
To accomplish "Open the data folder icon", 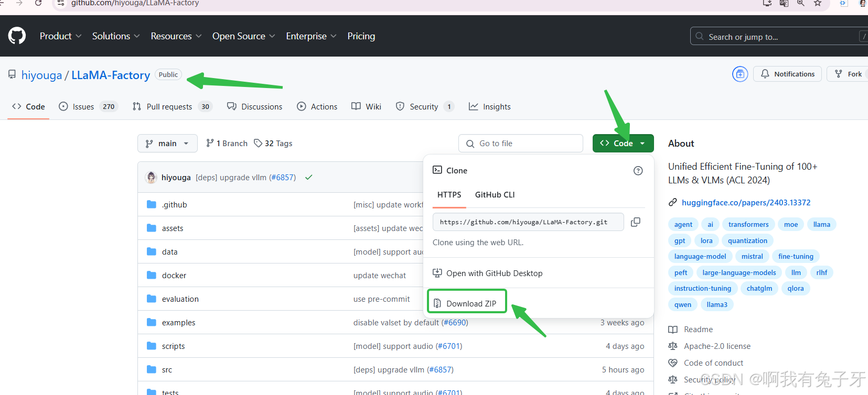I will [x=152, y=251].
